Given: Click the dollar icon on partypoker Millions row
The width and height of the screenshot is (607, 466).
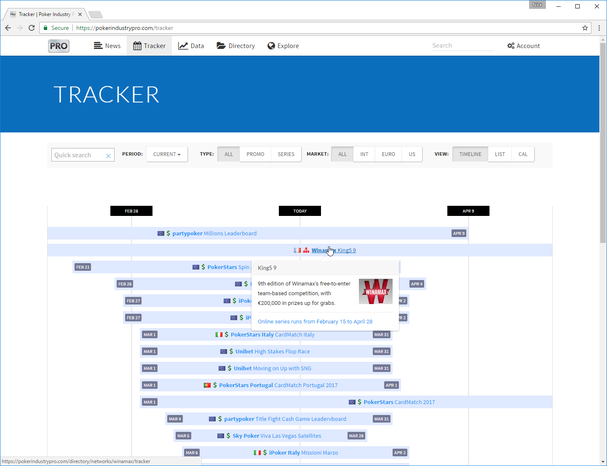Looking at the screenshot, I should (168, 233).
